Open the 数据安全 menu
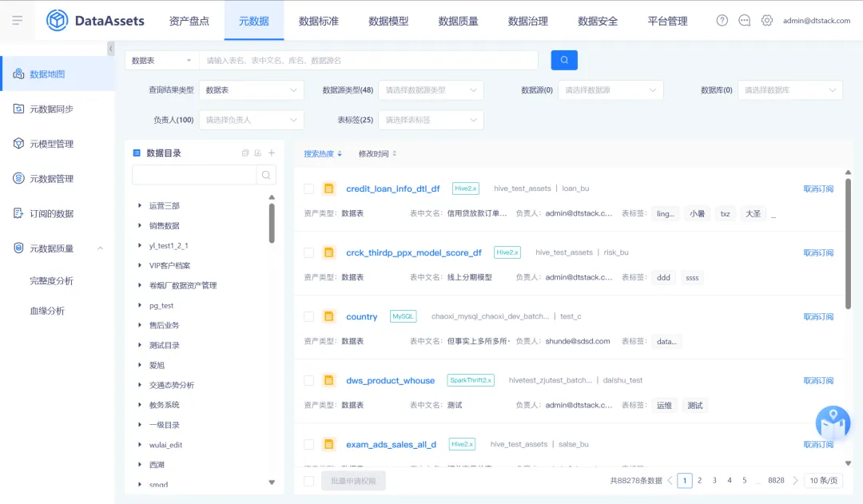 597,21
